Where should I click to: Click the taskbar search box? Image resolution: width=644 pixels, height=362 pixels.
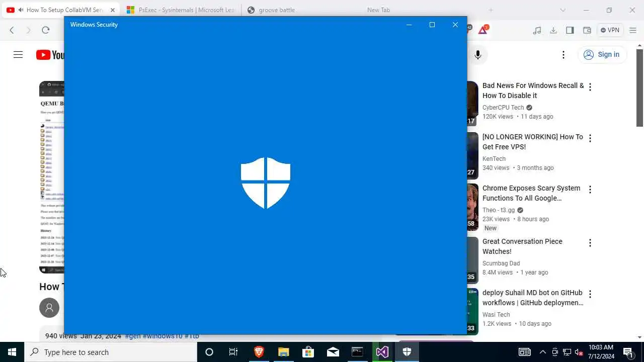click(x=111, y=352)
